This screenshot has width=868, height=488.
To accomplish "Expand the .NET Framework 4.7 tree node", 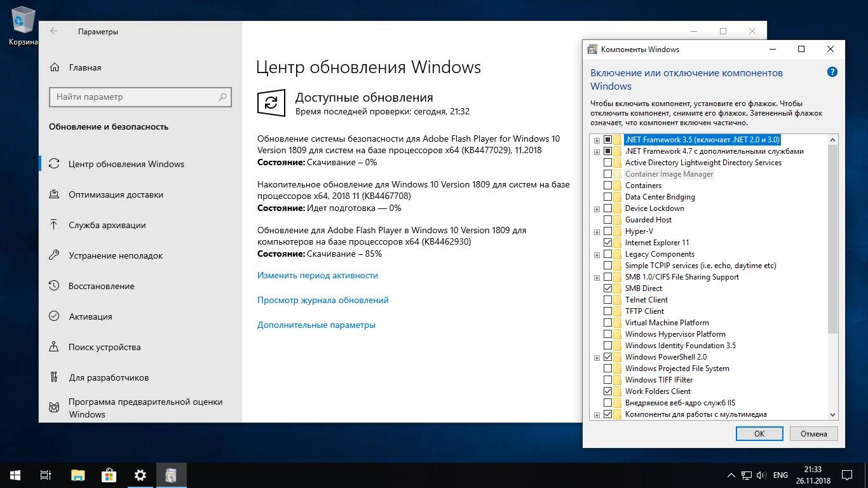I will [x=597, y=151].
